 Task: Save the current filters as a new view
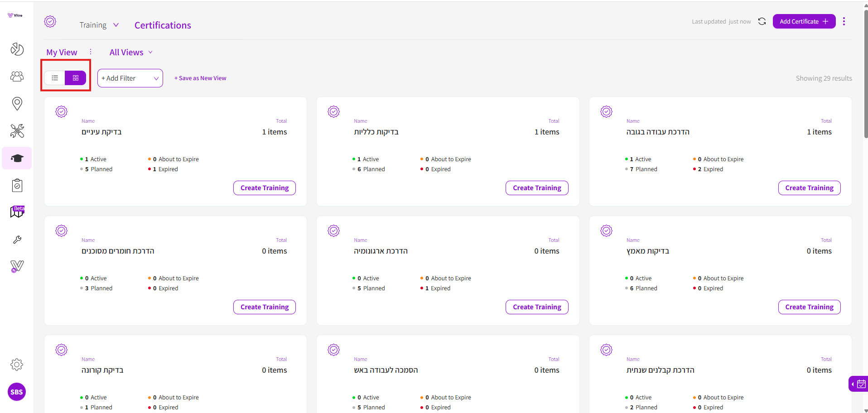coord(200,78)
